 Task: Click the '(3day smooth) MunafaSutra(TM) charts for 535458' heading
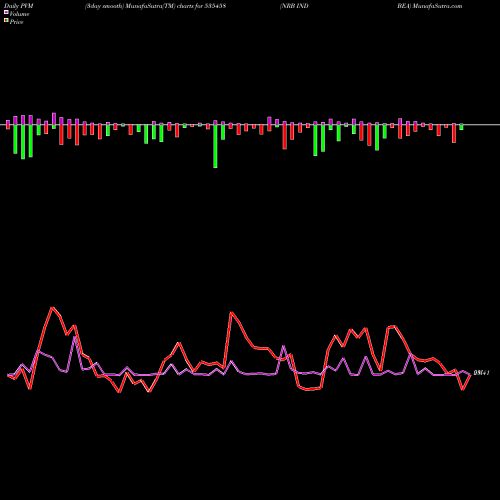tap(155, 6)
